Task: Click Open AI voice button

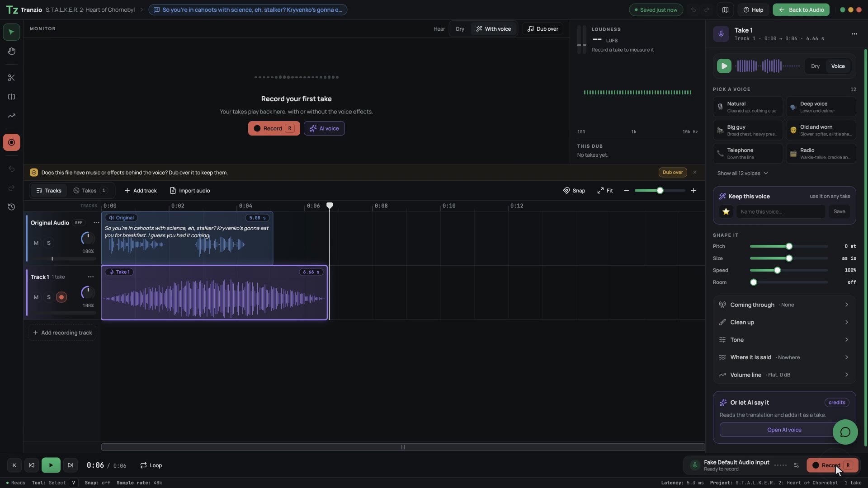Action: tap(784, 430)
